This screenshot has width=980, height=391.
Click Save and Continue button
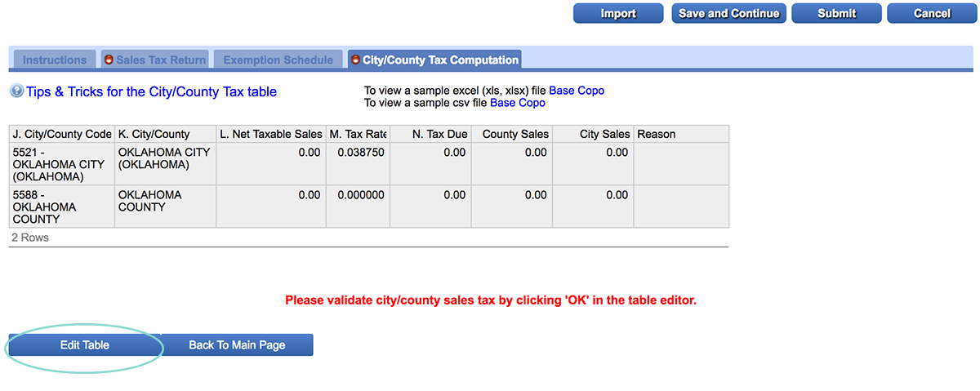point(728,13)
